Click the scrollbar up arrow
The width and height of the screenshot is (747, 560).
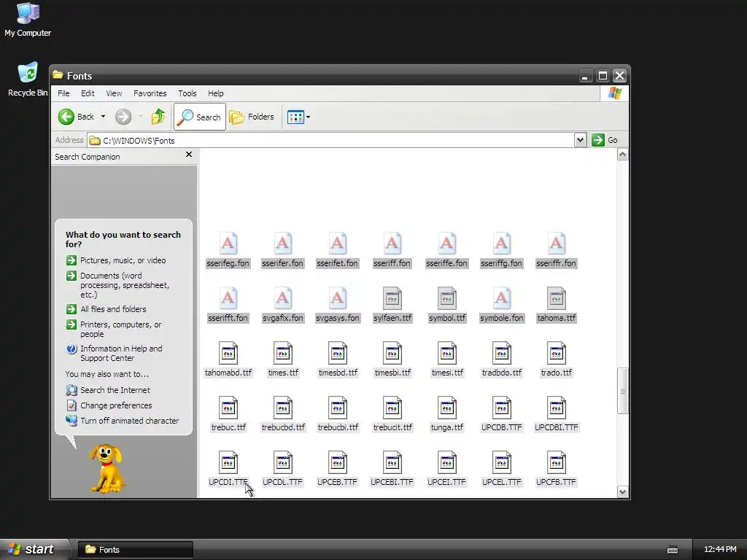(622, 155)
